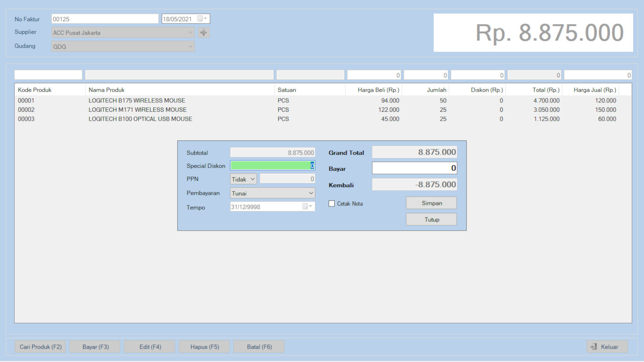Open the invoice date calendar picker

click(x=202, y=19)
